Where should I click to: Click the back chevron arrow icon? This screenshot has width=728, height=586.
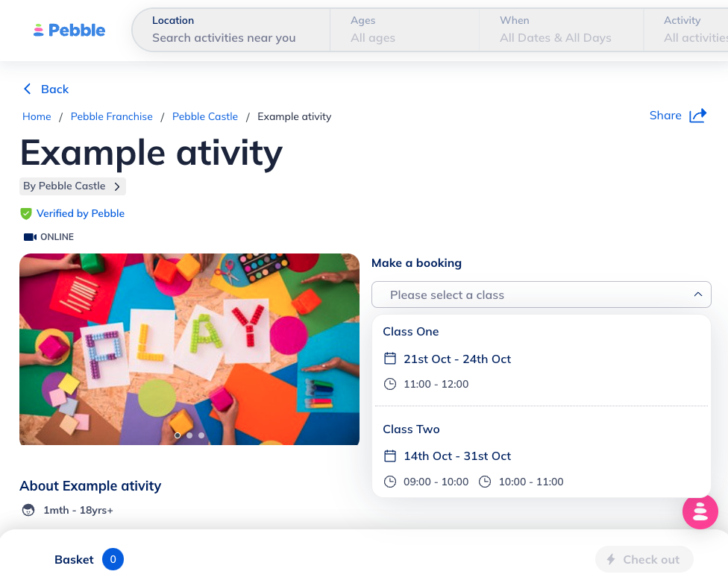click(x=28, y=89)
